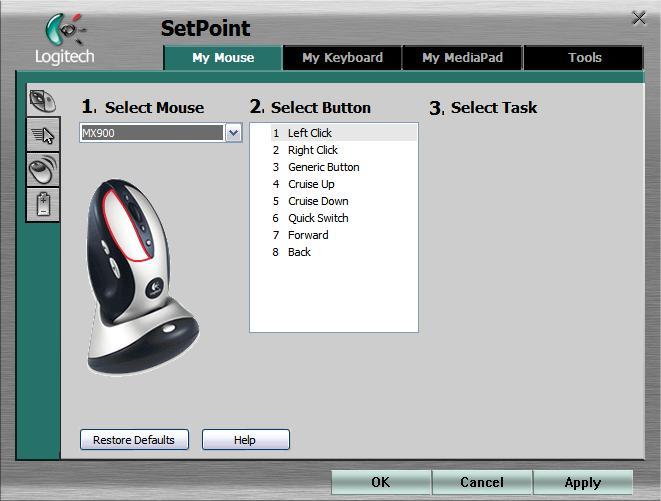The height and width of the screenshot is (501, 661).
Task: Select button 3 Generic Button
Action: tap(344, 167)
